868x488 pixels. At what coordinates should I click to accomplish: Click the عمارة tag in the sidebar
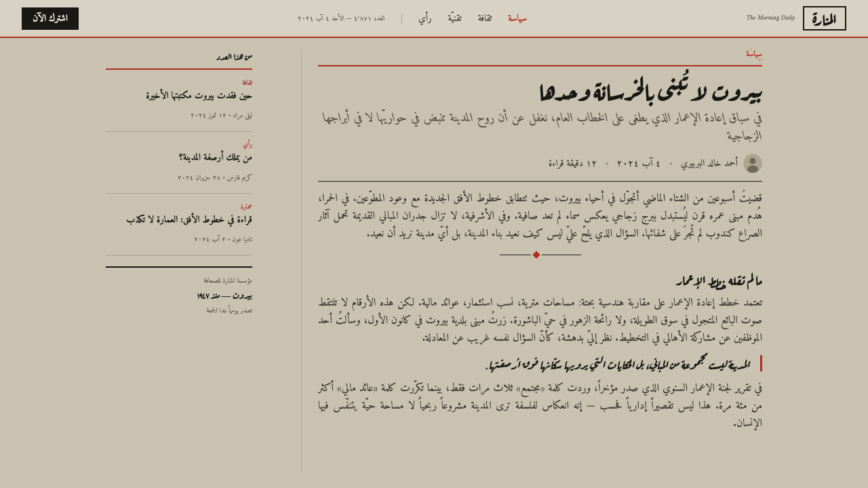[246, 207]
